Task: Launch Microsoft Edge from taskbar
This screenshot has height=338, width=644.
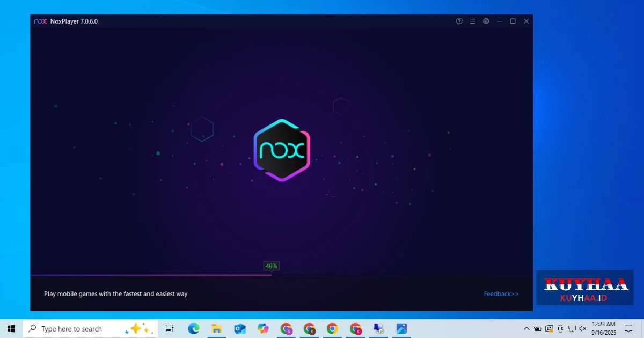Action: (x=194, y=328)
